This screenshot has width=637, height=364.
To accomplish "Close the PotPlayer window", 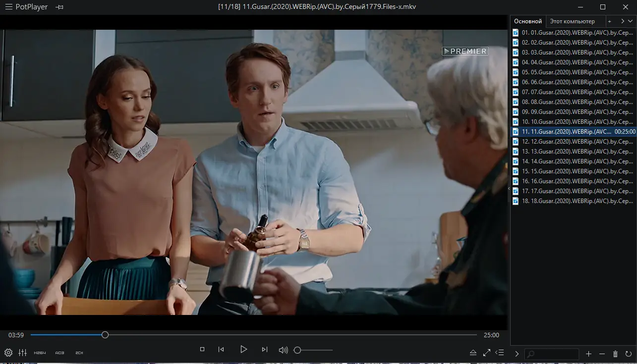I will [625, 7].
